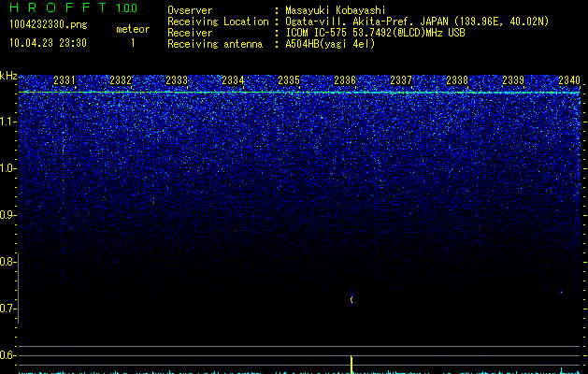This screenshot has height=374, width=588.
Task: Click the 2338 time marker label
Action: pos(457,80)
